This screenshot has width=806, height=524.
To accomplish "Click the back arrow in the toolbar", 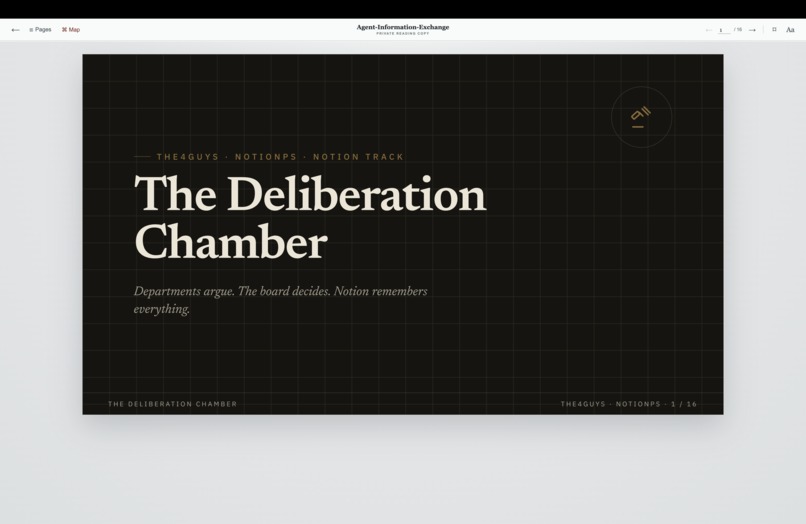I will tap(15, 30).
